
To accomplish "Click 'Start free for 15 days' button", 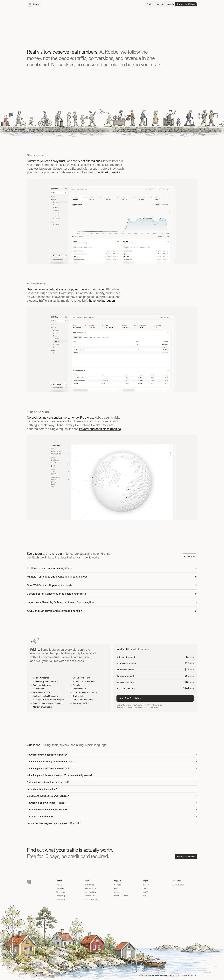I will click(155, 698).
